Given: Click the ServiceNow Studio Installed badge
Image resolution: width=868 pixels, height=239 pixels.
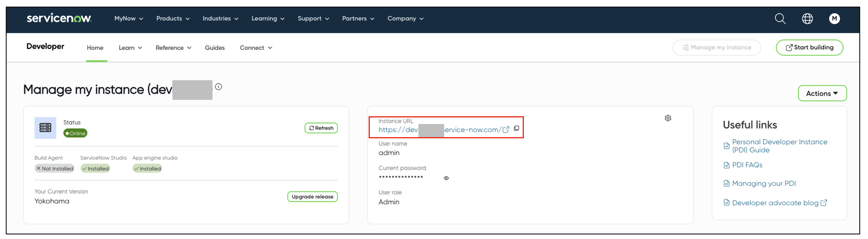Looking at the screenshot, I should coord(96,169).
